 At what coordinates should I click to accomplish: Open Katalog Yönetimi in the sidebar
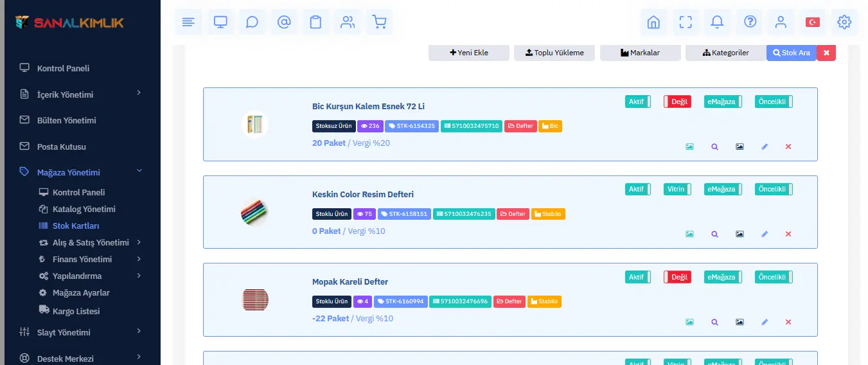pos(84,209)
